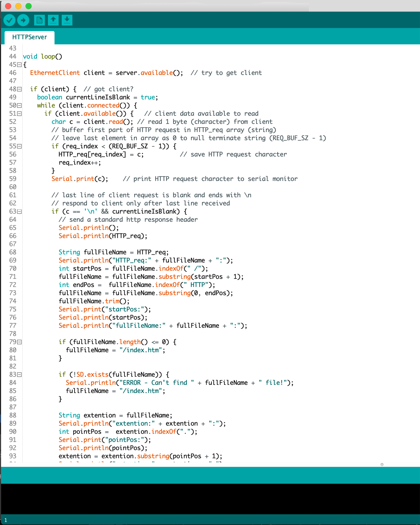Select the HTTPServer tab
420x525 pixels.
pos(30,37)
